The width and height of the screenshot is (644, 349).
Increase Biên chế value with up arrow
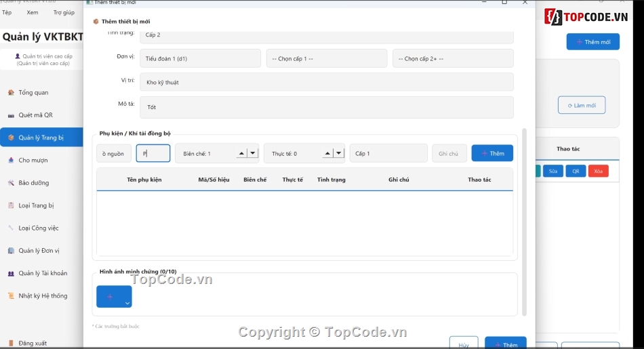click(242, 154)
